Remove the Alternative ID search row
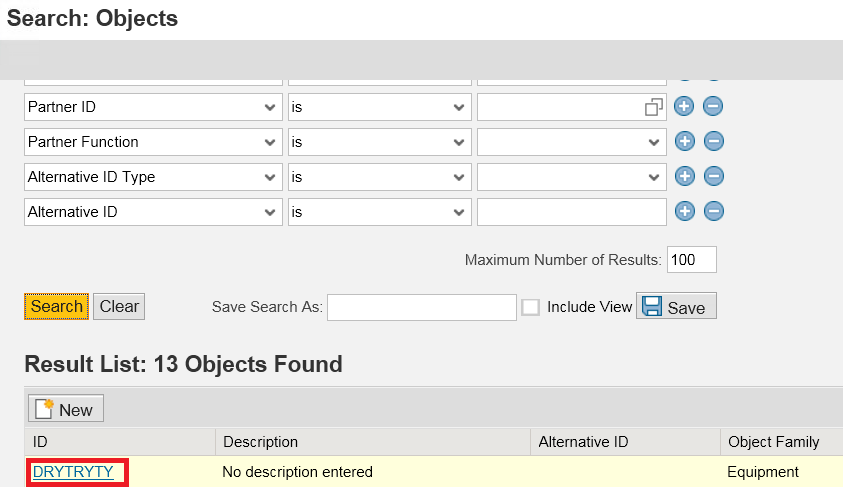Image resolution: width=843 pixels, height=487 pixels. (x=714, y=211)
